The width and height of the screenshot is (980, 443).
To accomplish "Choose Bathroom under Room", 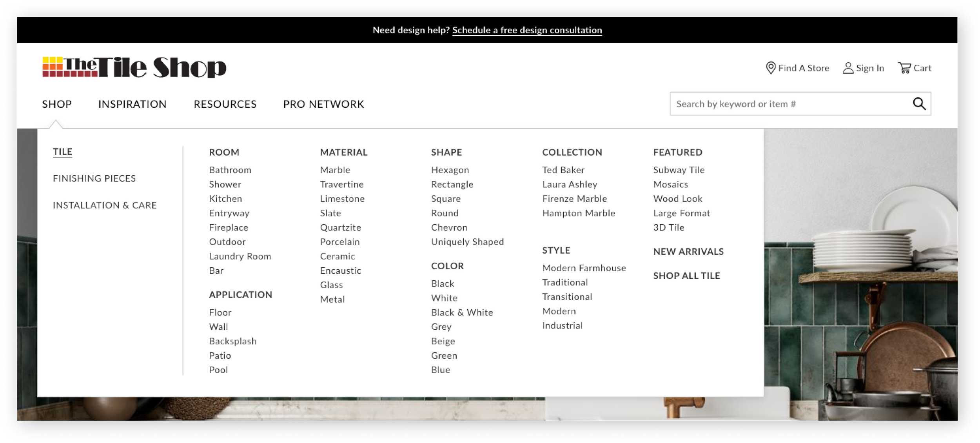I will tap(230, 170).
